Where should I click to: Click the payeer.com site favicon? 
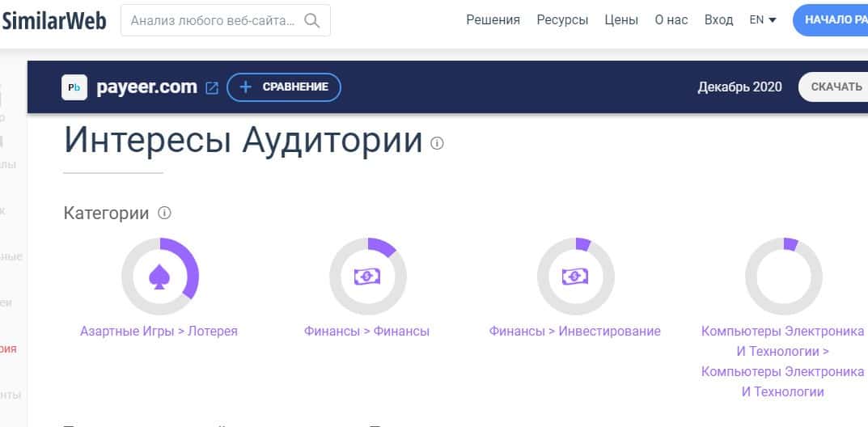74,87
